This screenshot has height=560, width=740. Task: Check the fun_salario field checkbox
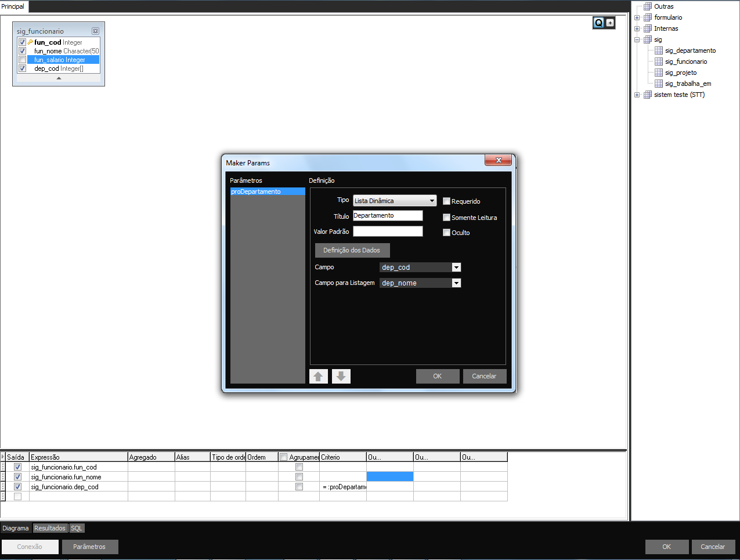click(22, 60)
